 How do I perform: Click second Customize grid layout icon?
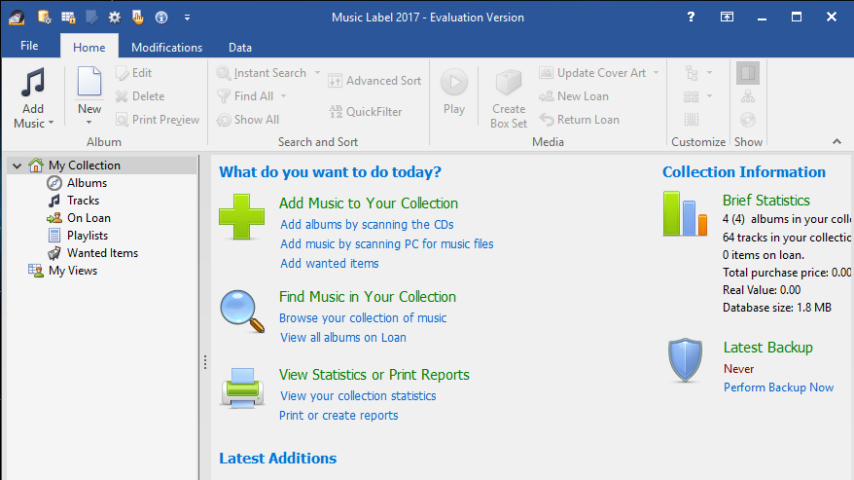[692, 96]
